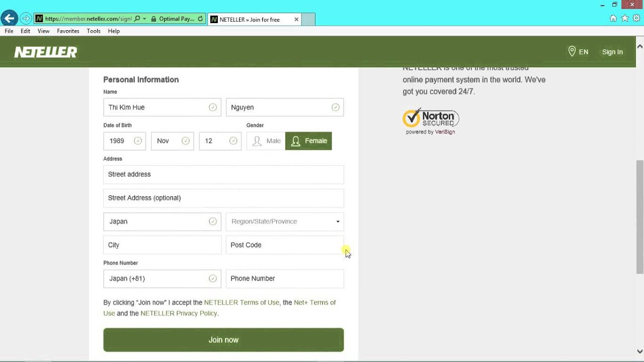This screenshot has width=644, height=362.
Task: Open a new blank browser tab
Action: pos(308,20)
